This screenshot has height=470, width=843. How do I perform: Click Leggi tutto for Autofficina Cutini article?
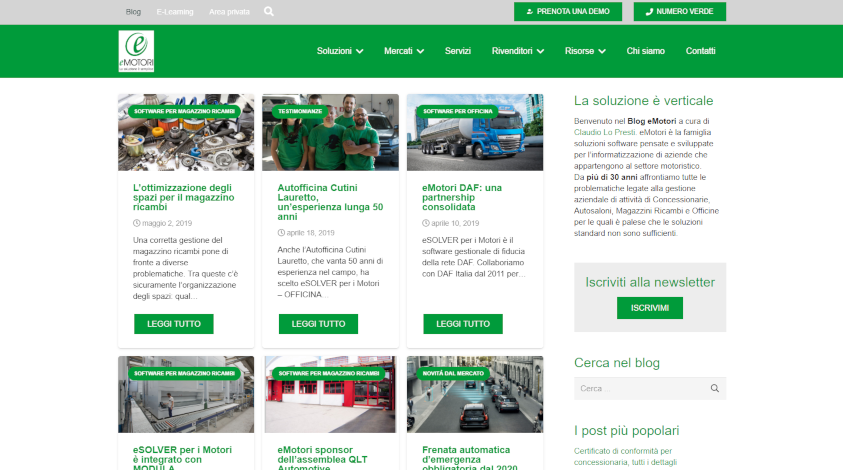click(x=318, y=324)
